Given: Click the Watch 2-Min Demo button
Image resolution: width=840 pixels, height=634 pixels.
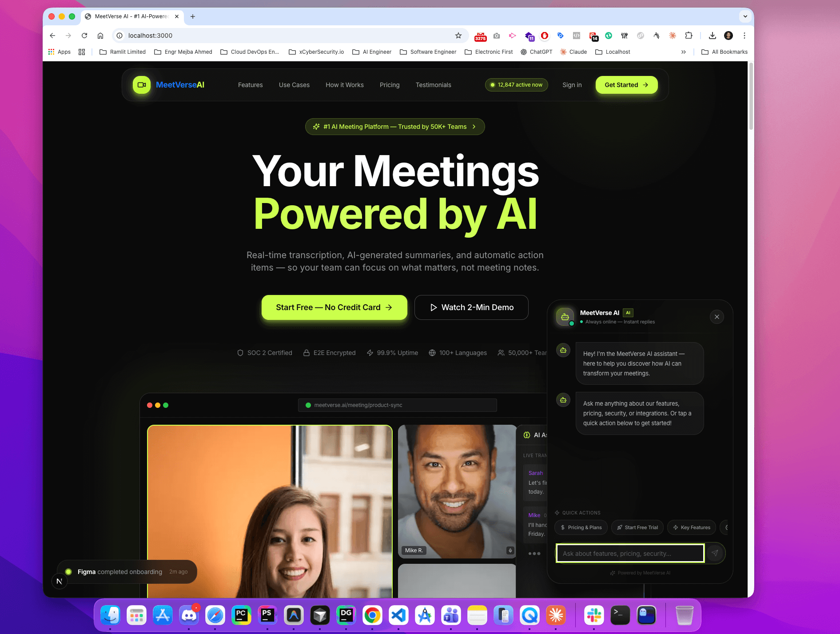Looking at the screenshot, I should pyautogui.click(x=471, y=307).
